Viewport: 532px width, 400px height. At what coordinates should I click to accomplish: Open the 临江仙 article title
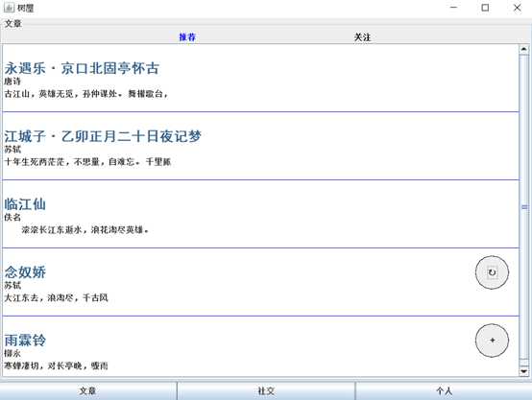[x=25, y=204]
